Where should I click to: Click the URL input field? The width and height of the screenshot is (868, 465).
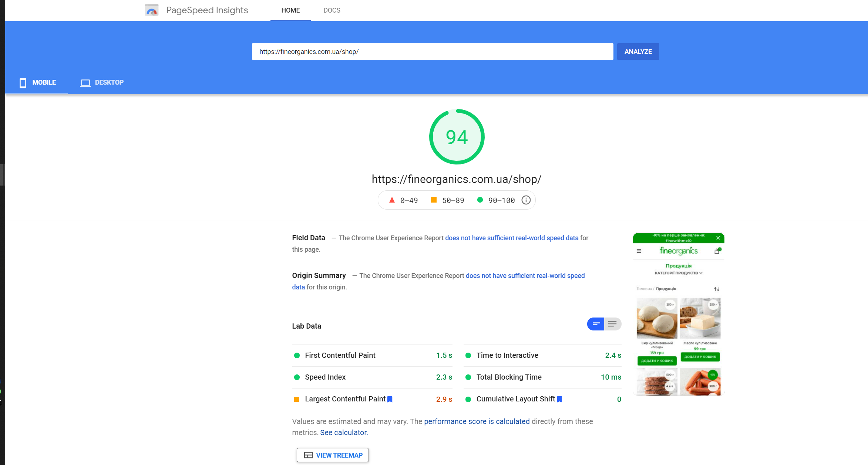[x=432, y=52]
